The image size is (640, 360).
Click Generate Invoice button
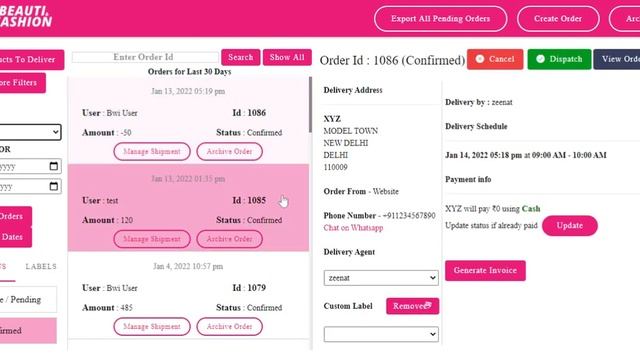pyautogui.click(x=485, y=271)
